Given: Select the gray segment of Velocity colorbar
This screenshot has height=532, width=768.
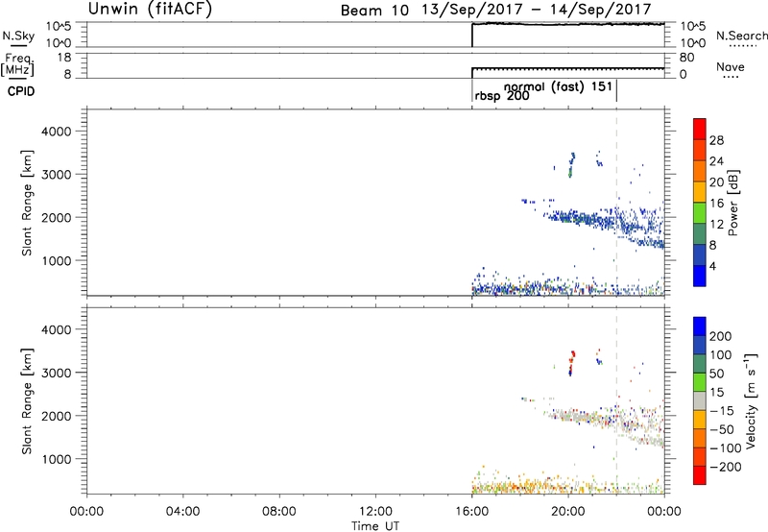Looking at the screenshot, I should click(x=700, y=400).
